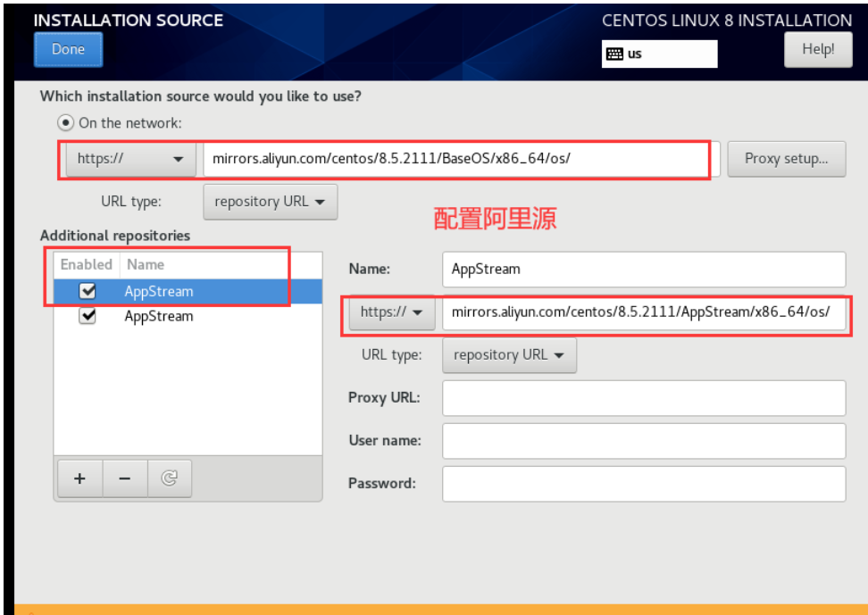Screen dimensions: 868x615
Task: Click the repository Name field containing AppStream
Action: 643,269
